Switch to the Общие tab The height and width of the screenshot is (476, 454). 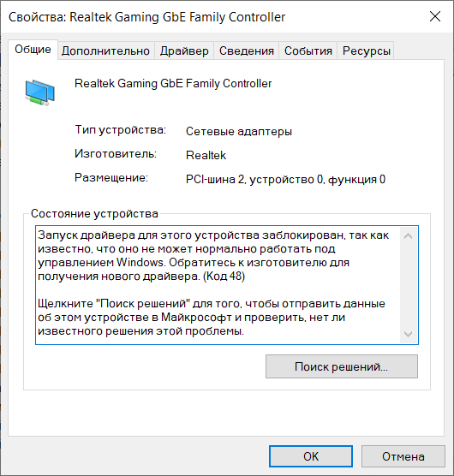(33, 50)
